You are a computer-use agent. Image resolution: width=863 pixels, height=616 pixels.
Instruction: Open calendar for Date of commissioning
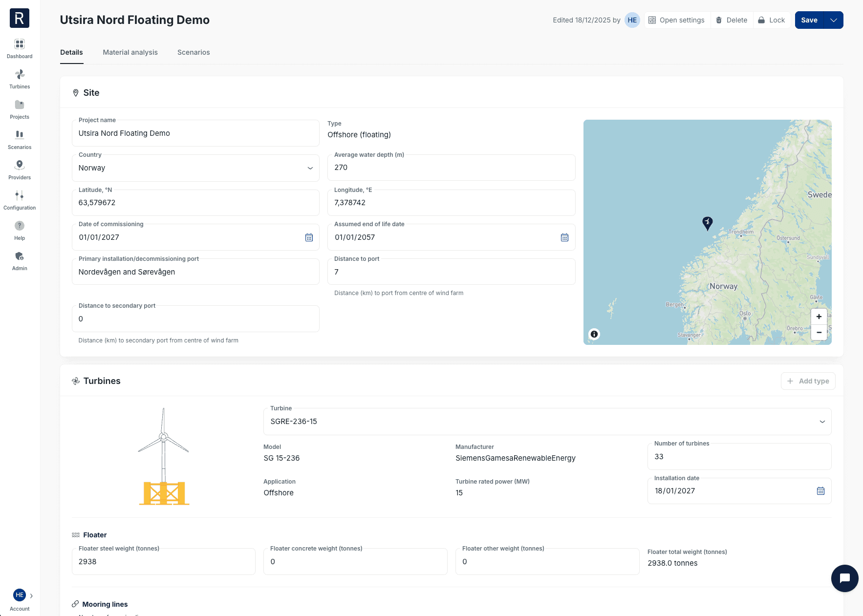click(x=309, y=237)
